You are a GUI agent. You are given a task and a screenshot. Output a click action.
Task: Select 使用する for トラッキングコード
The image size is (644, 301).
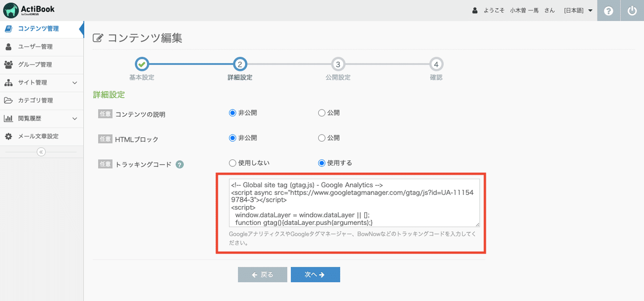point(322,163)
